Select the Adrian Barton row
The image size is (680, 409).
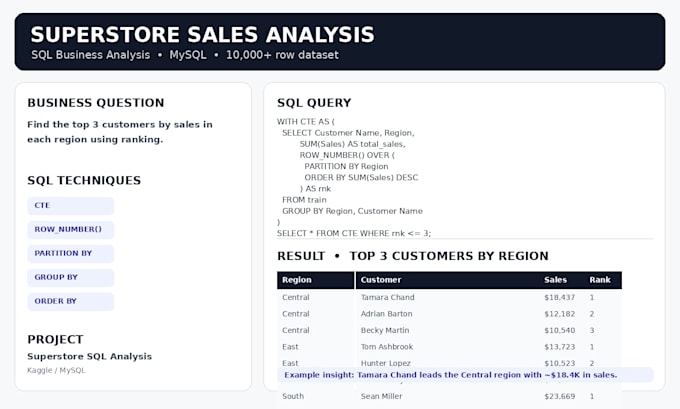coord(449,314)
